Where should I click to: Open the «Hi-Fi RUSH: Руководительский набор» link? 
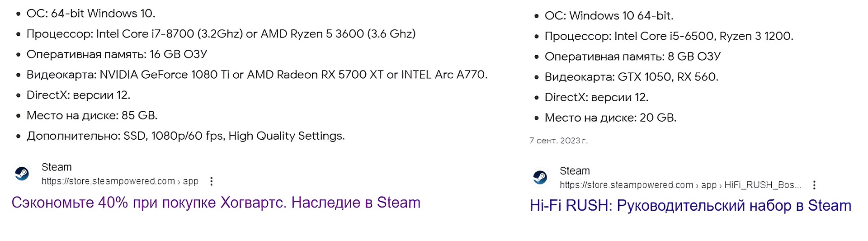[690, 206]
